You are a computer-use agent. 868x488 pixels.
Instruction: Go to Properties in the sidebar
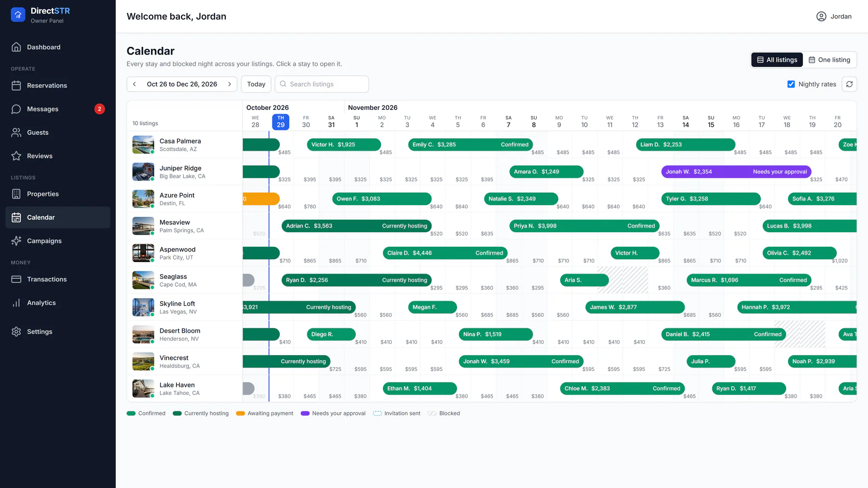tap(58, 194)
